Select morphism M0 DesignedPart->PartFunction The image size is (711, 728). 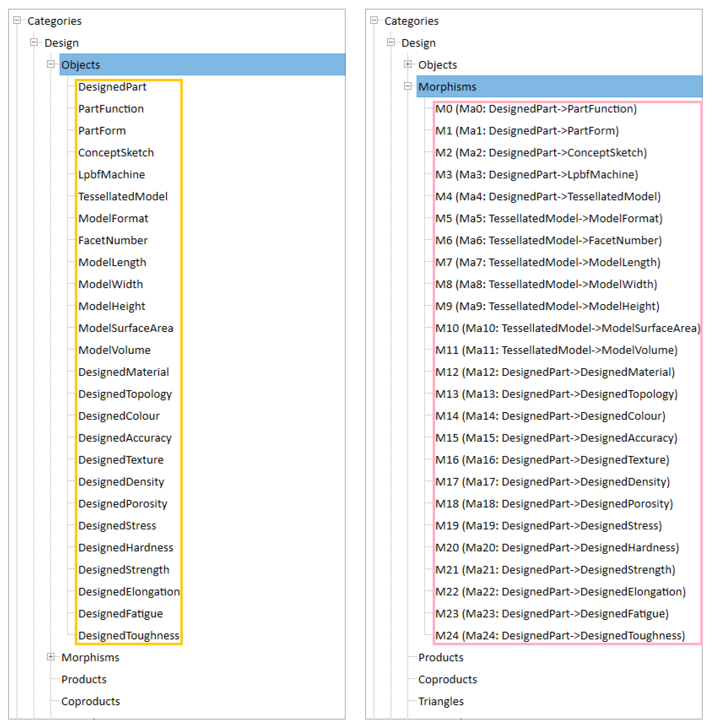tap(536, 109)
